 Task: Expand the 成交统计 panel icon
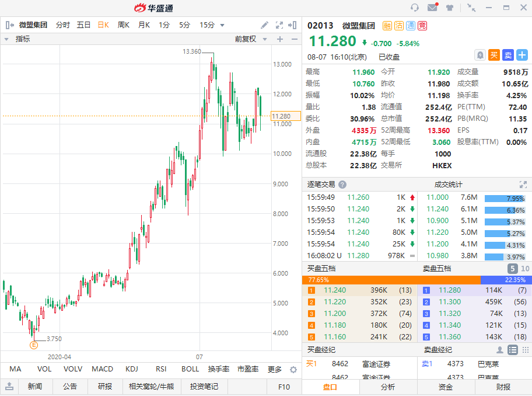click(x=523, y=185)
